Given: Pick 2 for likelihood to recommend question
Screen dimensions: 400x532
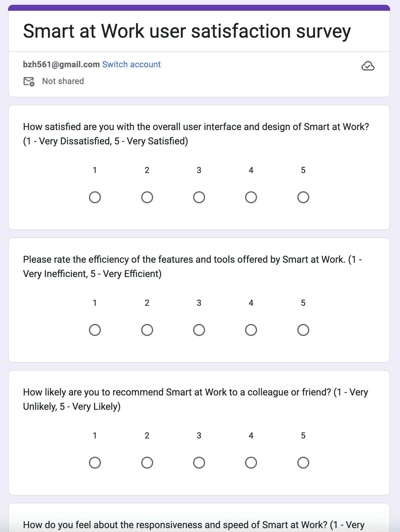Looking at the screenshot, I should (x=147, y=463).
